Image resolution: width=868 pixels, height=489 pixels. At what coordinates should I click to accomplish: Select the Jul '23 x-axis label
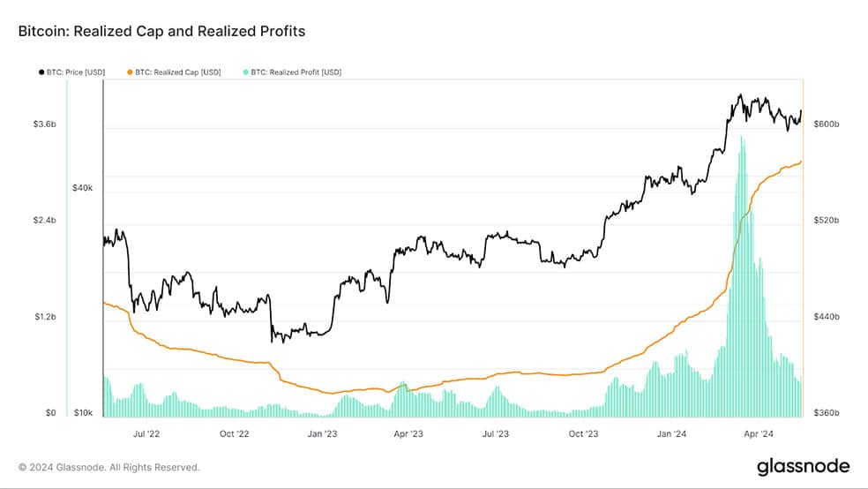pyautogui.click(x=495, y=433)
